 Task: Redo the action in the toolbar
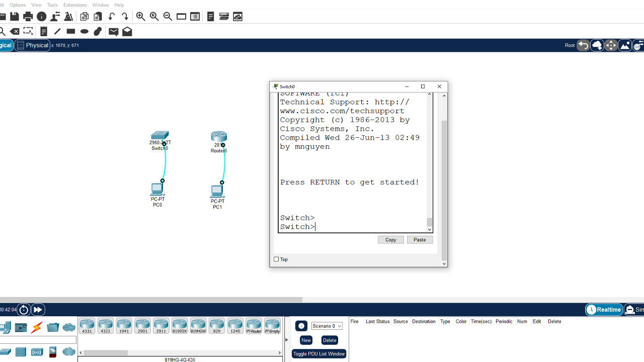click(125, 17)
